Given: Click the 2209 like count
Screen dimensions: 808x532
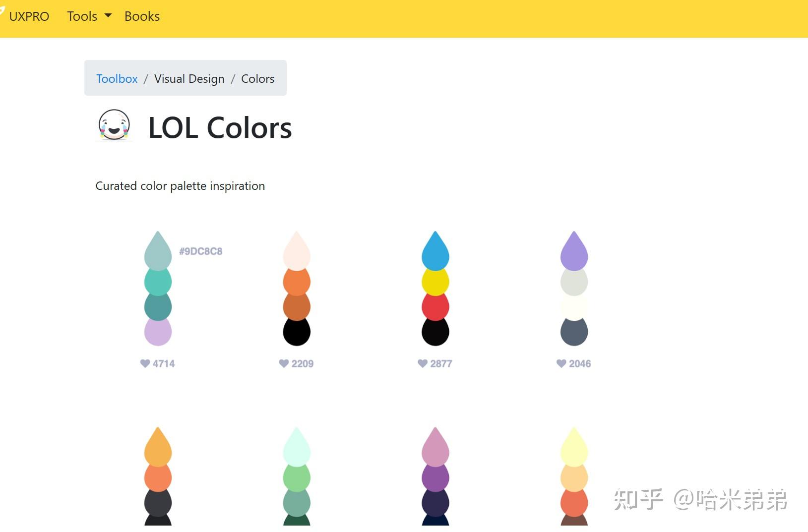Looking at the screenshot, I should (303, 363).
